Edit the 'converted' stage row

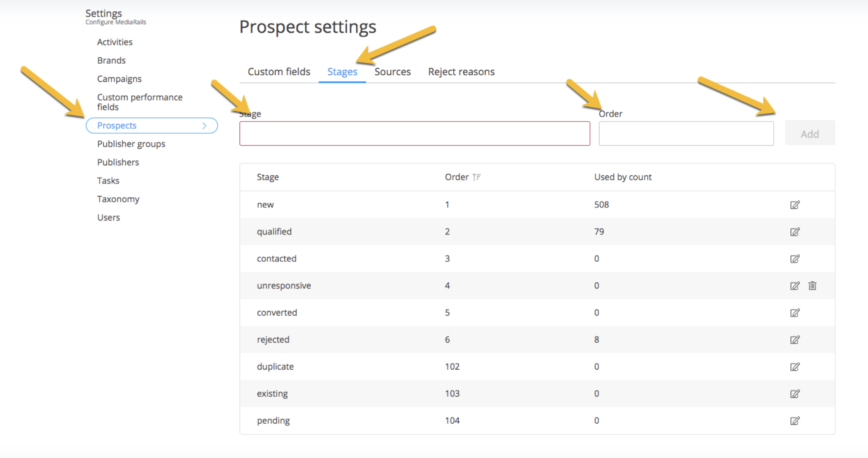[795, 313]
